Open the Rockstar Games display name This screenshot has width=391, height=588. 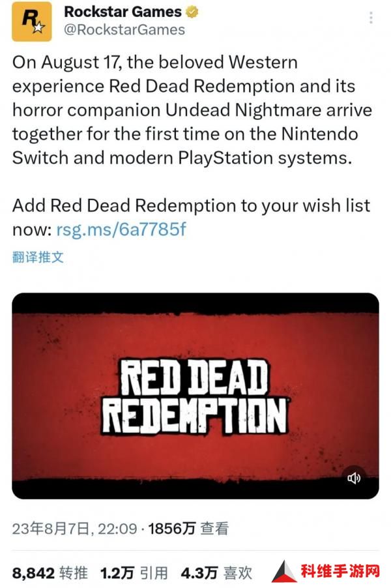(x=123, y=12)
